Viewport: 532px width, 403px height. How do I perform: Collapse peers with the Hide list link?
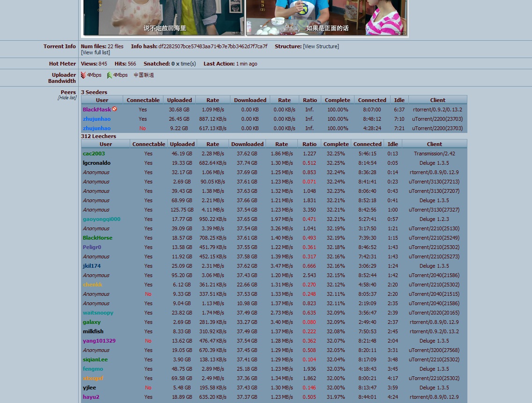pyautogui.click(x=67, y=98)
